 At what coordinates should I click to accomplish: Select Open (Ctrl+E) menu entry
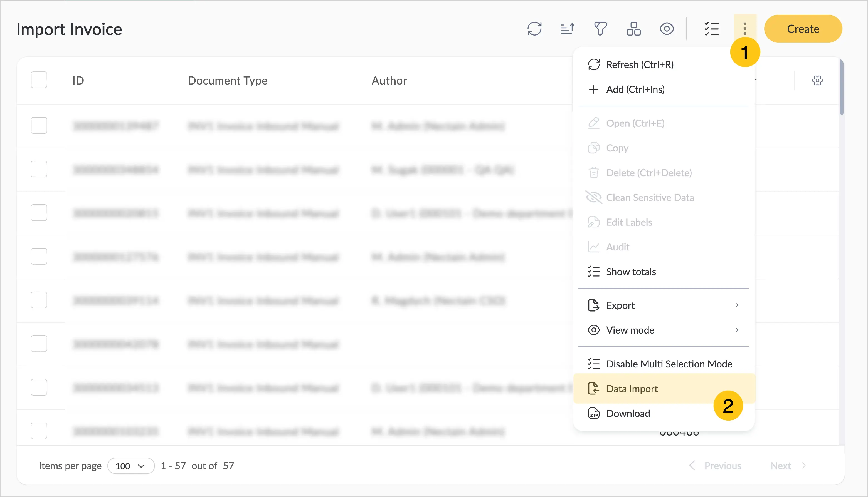click(664, 123)
